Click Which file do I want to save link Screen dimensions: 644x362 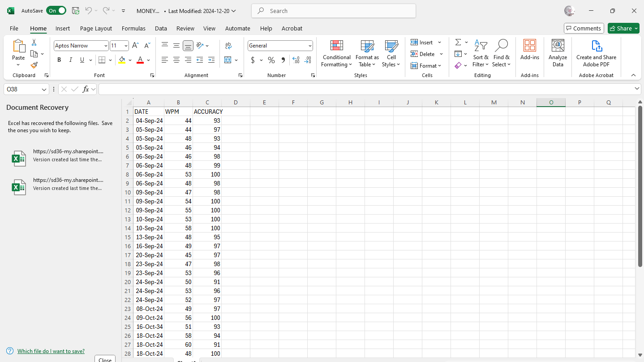tap(51, 351)
